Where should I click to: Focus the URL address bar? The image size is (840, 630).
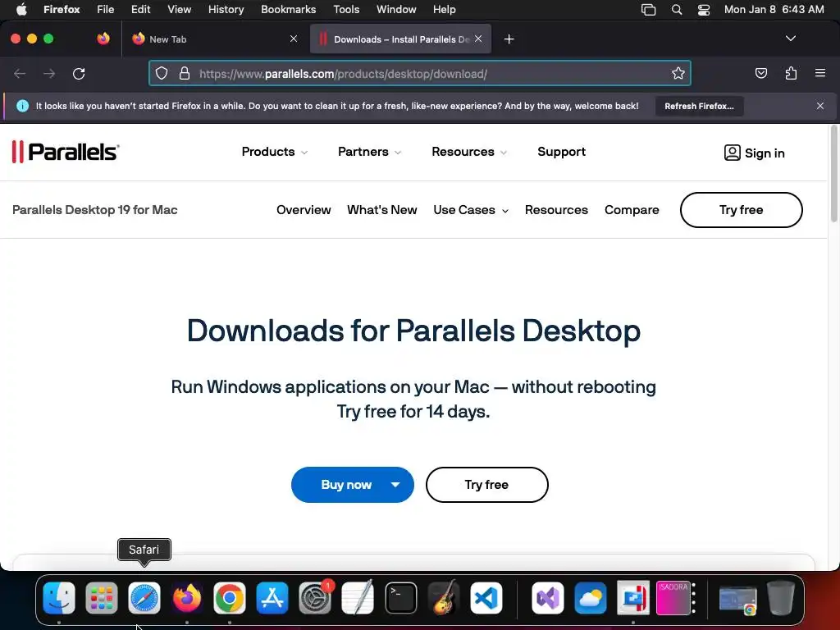pyautogui.click(x=419, y=73)
